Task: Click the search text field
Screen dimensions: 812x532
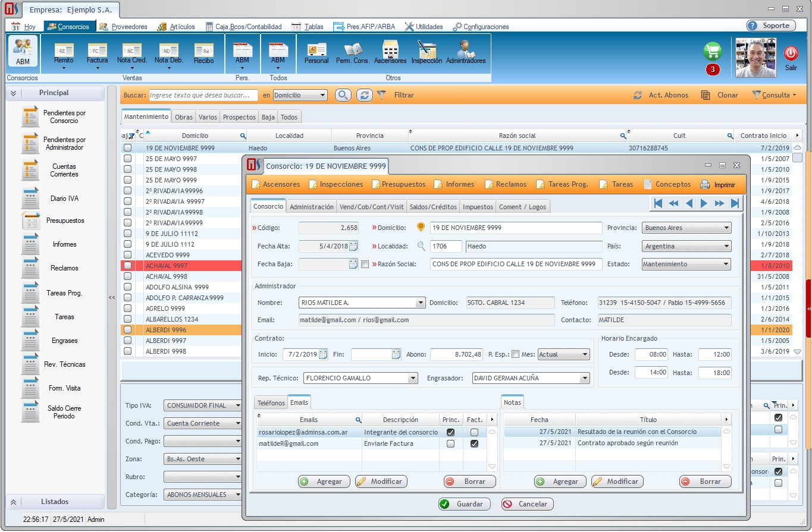Action: click(x=203, y=95)
